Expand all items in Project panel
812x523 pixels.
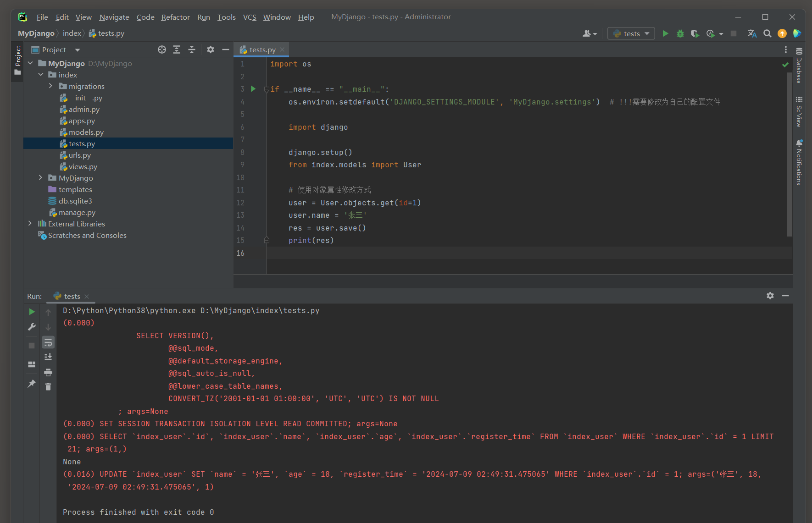[x=177, y=50]
